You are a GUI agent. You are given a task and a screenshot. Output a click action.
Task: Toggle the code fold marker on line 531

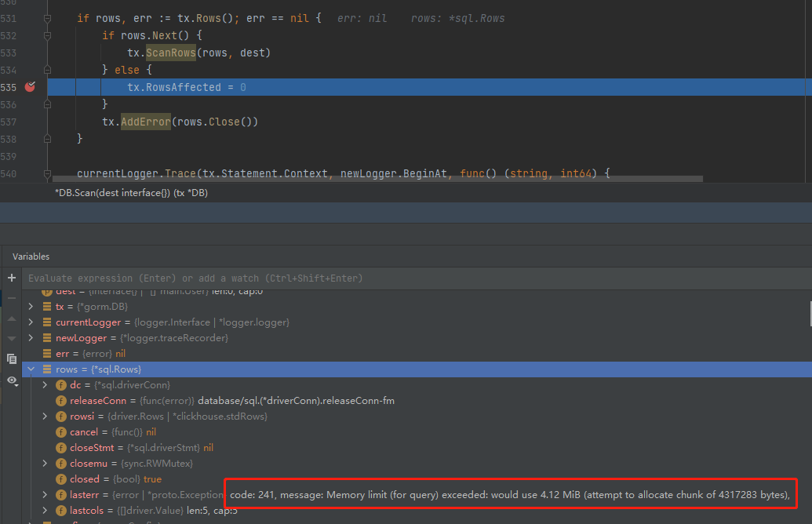tap(47, 17)
